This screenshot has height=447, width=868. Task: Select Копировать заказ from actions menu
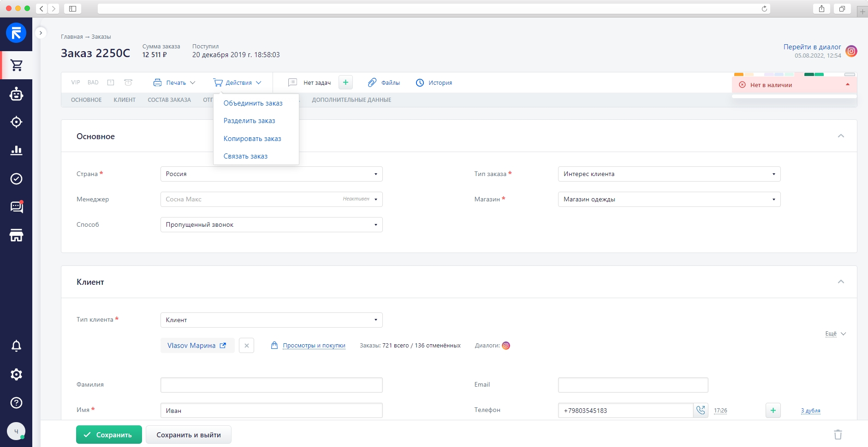[x=252, y=139]
